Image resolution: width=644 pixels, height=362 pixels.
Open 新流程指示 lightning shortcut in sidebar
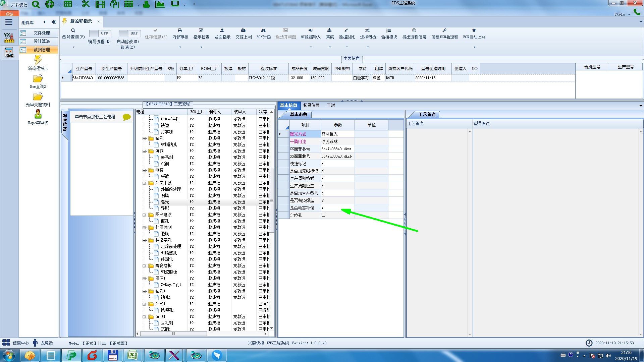pyautogui.click(x=38, y=61)
